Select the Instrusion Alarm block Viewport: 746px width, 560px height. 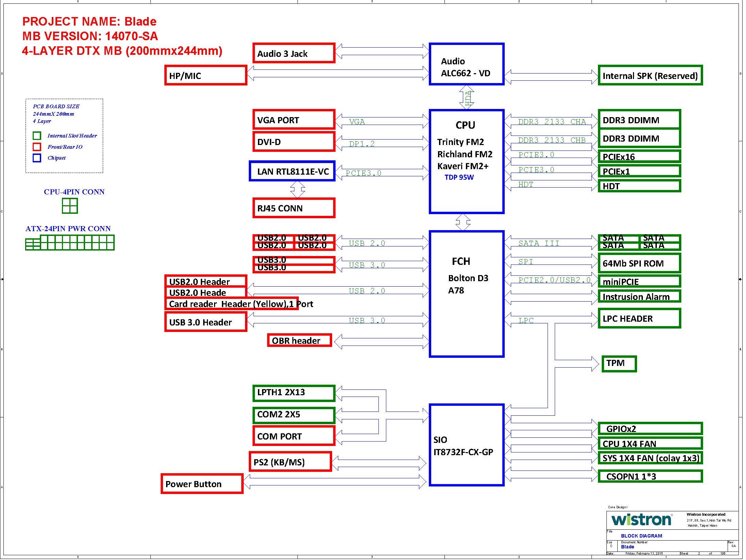[639, 297]
